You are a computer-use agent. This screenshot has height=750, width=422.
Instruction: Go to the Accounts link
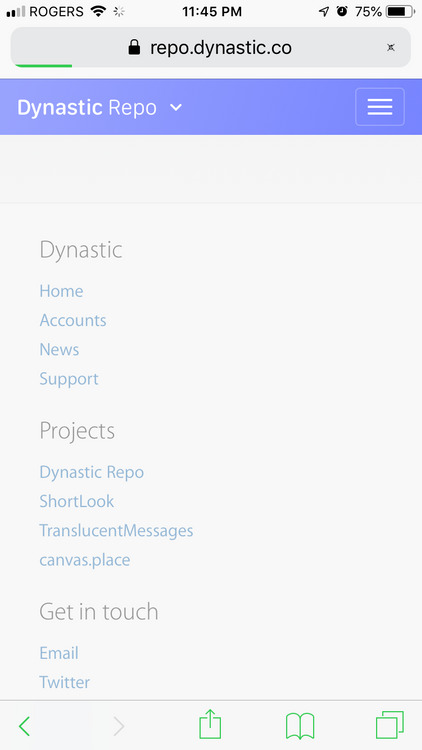[x=73, y=320]
